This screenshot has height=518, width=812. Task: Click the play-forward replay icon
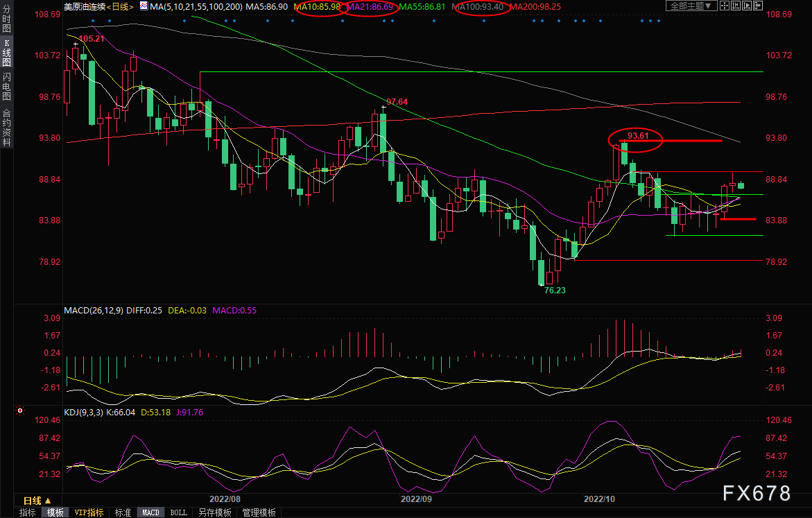(x=747, y=6)
